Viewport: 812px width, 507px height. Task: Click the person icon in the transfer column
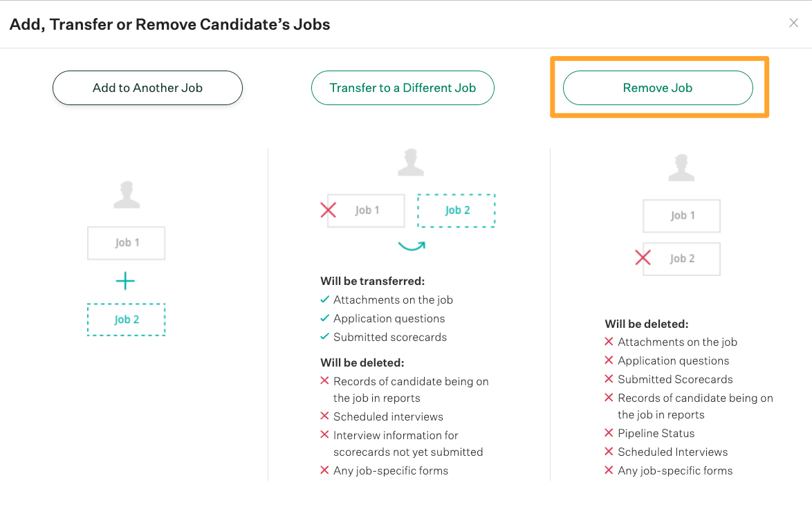411,162
